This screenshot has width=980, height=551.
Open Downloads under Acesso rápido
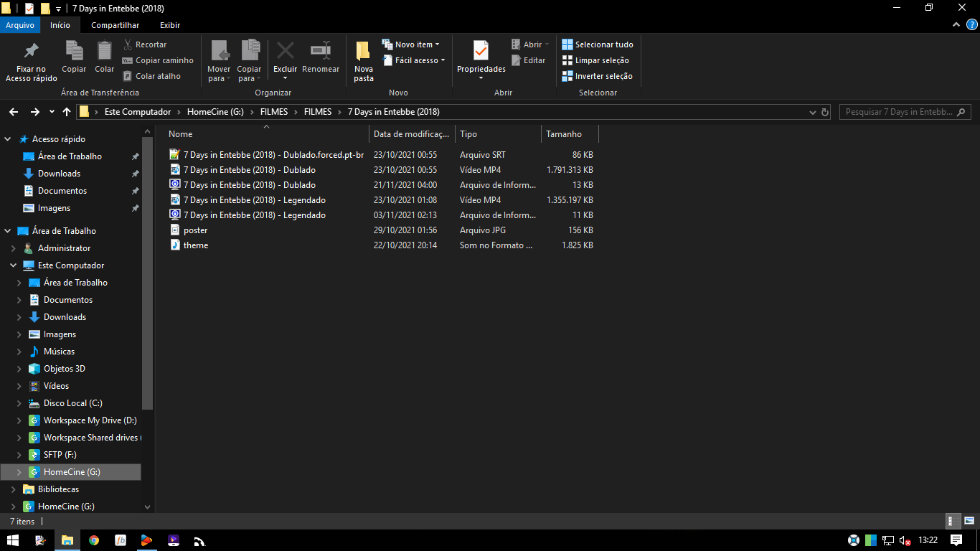[59, 174]
